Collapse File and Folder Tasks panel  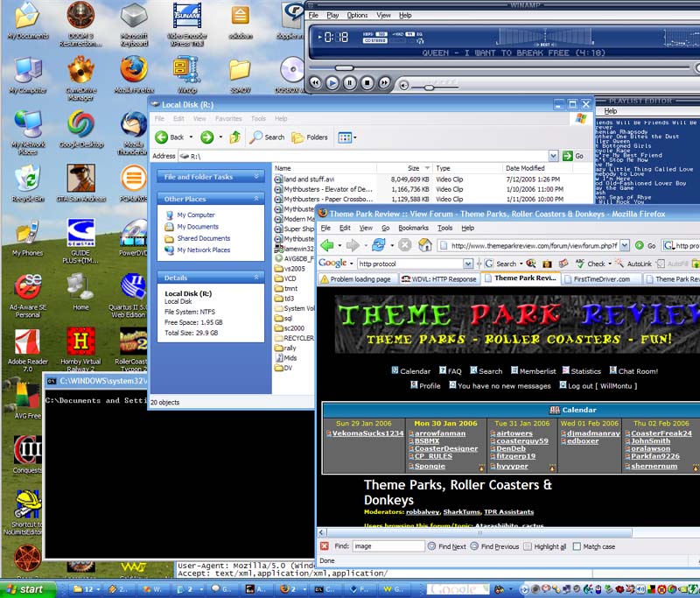(x=256, y=176)
